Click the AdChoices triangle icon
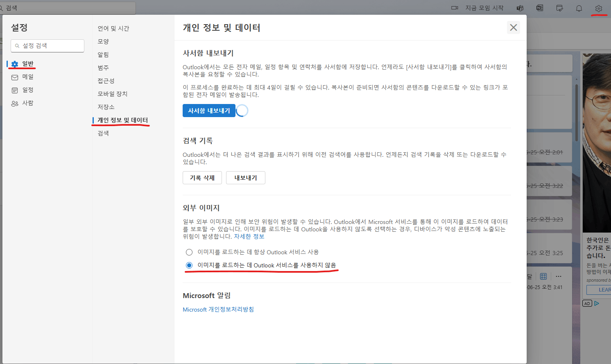 597,303
